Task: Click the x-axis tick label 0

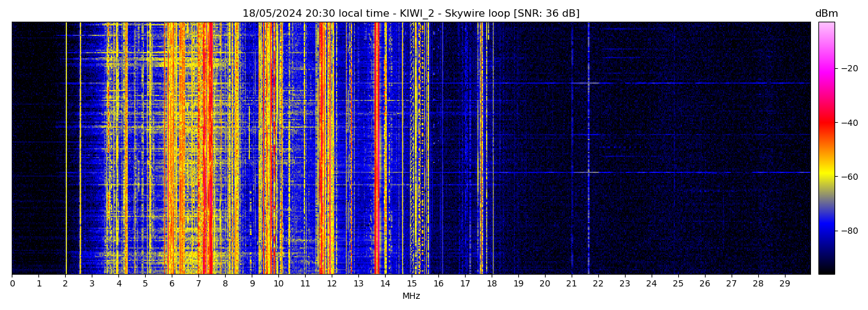Action: pos(12,283)
